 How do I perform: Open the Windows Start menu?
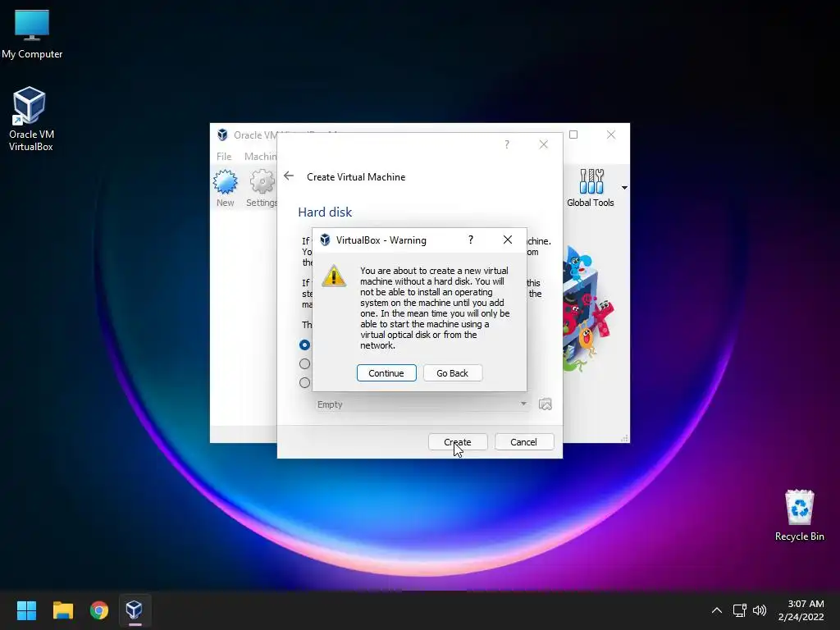(x=26, y=610)
